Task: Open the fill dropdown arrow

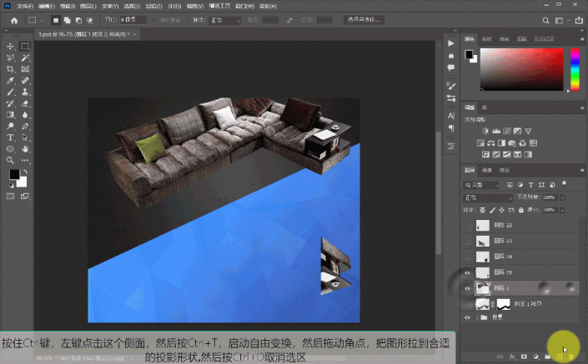Action: tap(562, 210)
